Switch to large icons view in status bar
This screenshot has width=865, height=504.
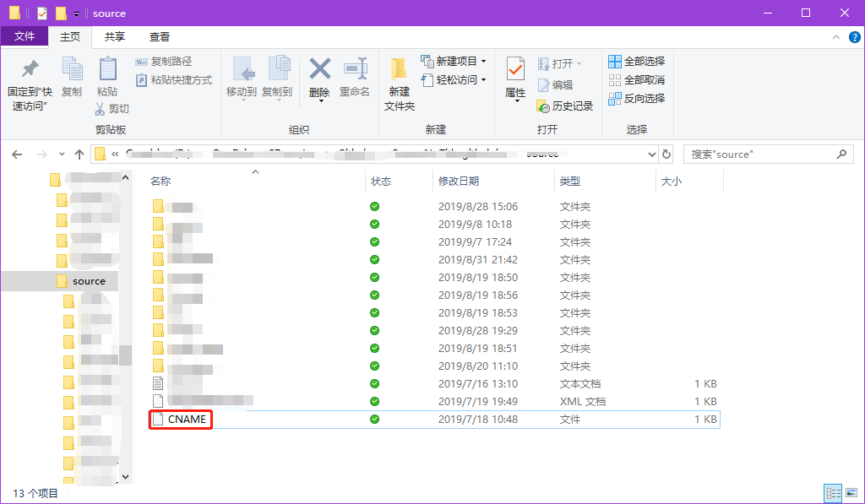coord(851,493)
